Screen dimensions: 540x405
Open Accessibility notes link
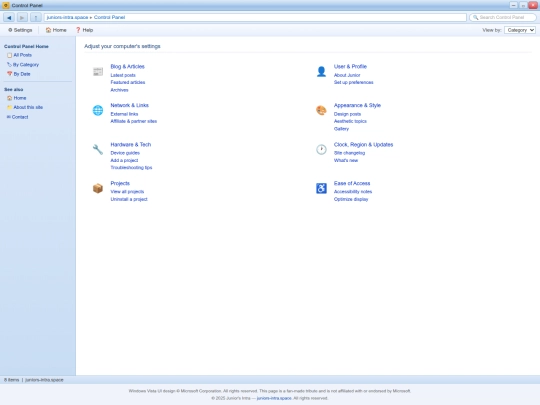(x=353, y=191)
